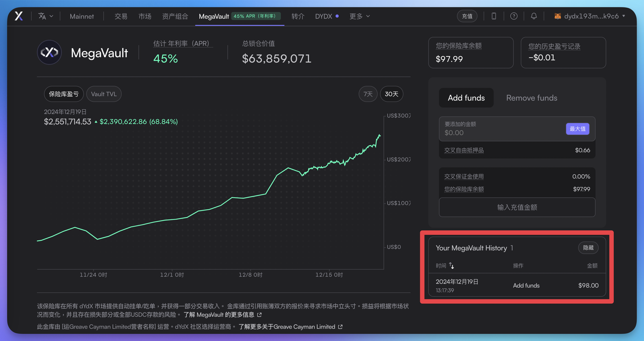
Task: Select the 保险库盈亏 chart toggle
Action: click(64, 94)
